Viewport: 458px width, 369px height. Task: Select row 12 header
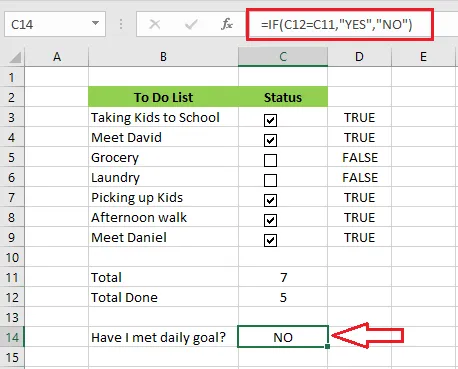coord(12,297)
